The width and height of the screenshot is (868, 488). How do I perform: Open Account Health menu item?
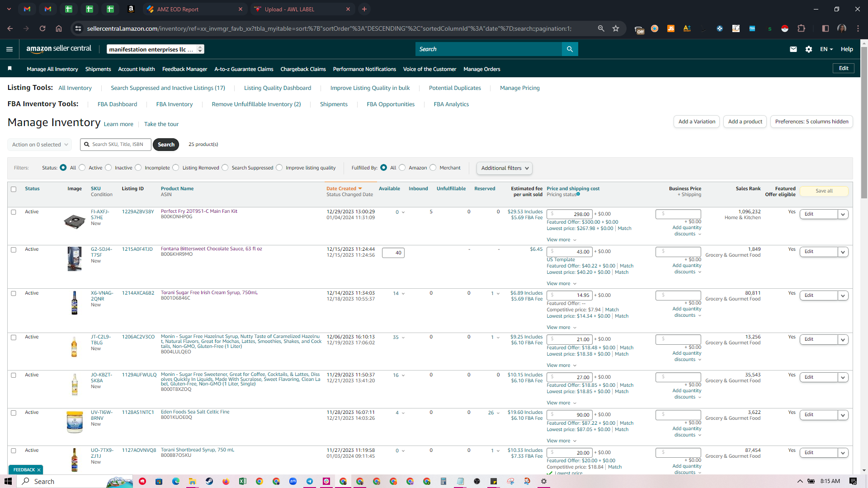(137, 69)
